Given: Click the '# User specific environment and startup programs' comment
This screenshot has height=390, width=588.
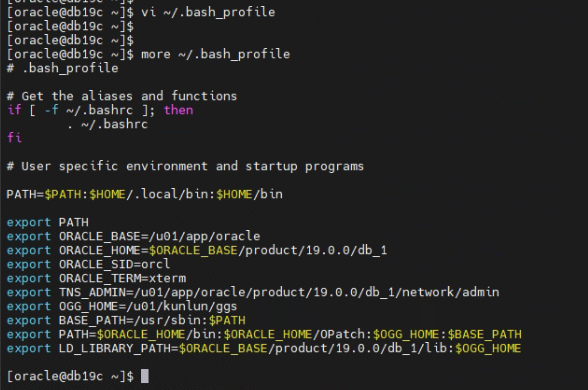Looking at the screenshot, I should pyautogui.click(x=185, y=166).
